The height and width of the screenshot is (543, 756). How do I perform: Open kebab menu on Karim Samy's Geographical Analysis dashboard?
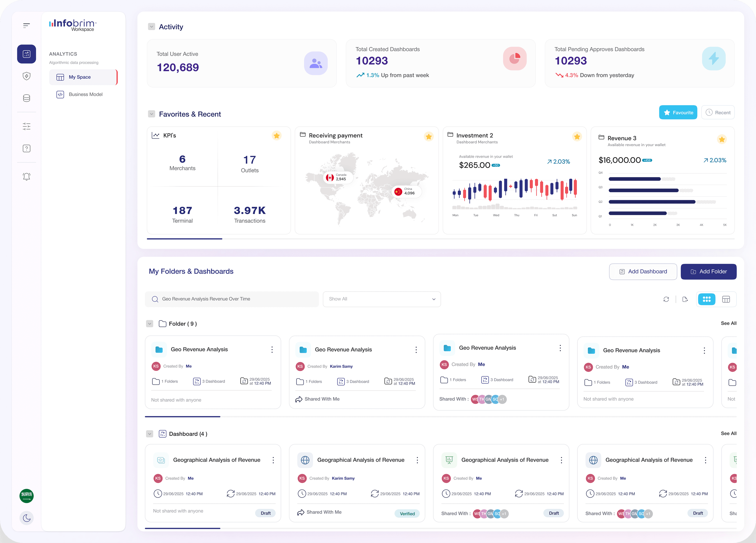[x=417, y=460]
